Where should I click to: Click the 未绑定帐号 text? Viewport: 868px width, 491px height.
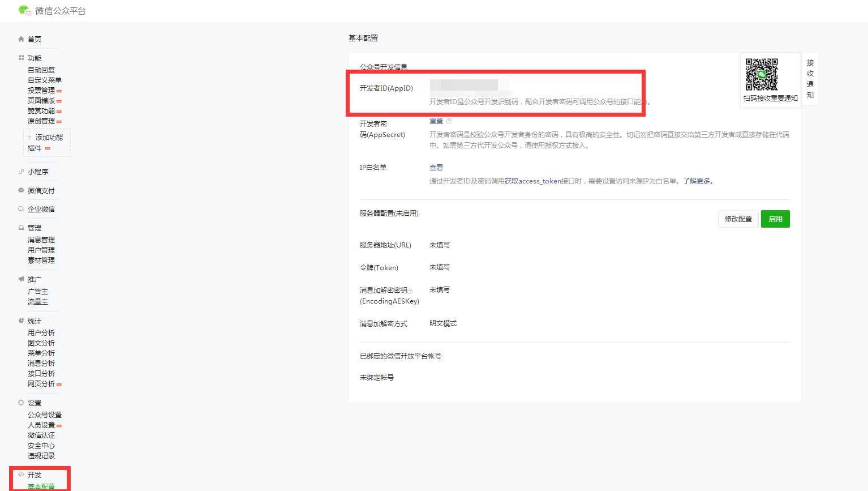(377, 377)
